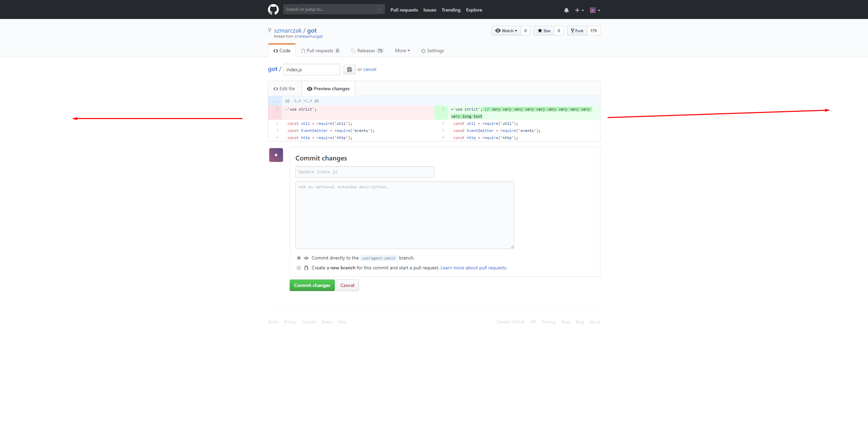Star the repository
Viewport: 868px width, 443px height.
[544, 31]
